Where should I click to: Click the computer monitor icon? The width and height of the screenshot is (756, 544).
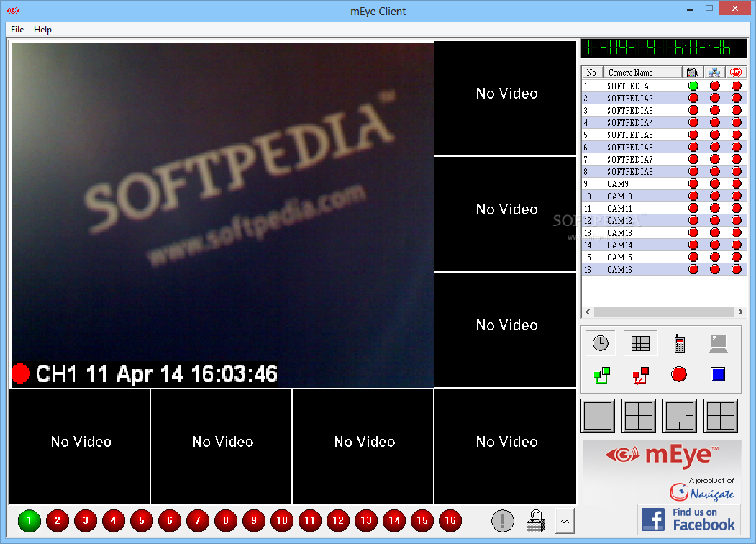point(719,343)
